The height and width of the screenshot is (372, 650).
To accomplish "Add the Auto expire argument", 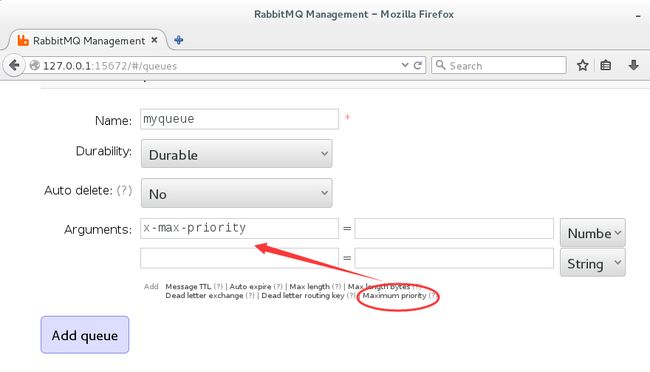I will [x=250, y=287].
